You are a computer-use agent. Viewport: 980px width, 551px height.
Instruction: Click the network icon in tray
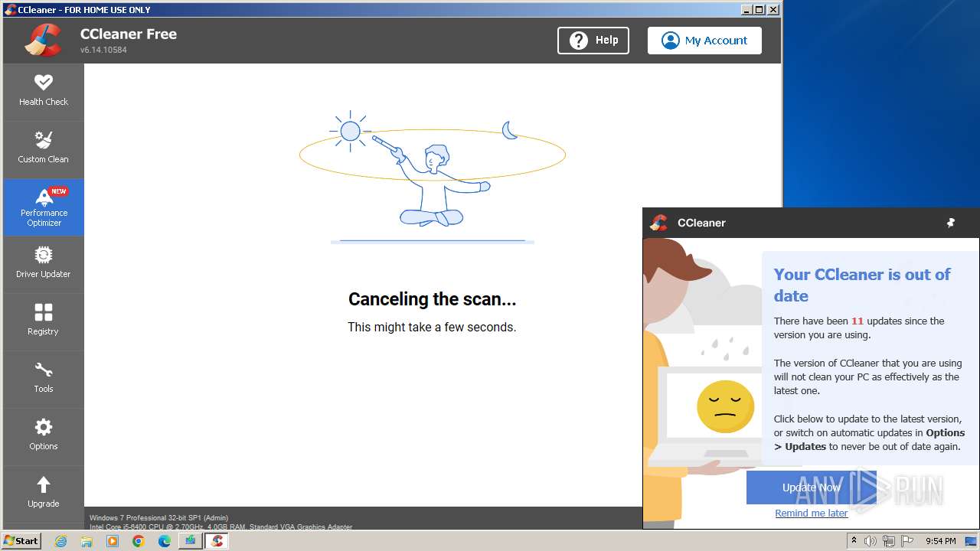[889, 541]
